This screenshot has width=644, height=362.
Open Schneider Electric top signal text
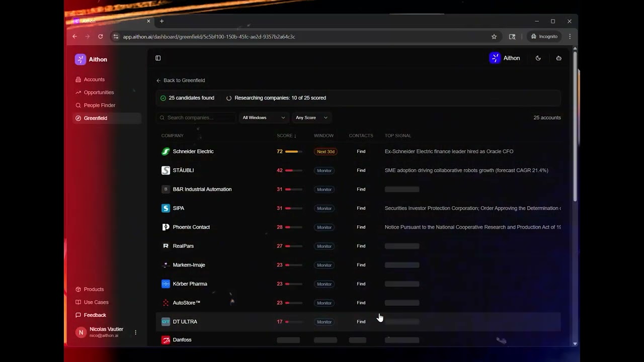449,151
